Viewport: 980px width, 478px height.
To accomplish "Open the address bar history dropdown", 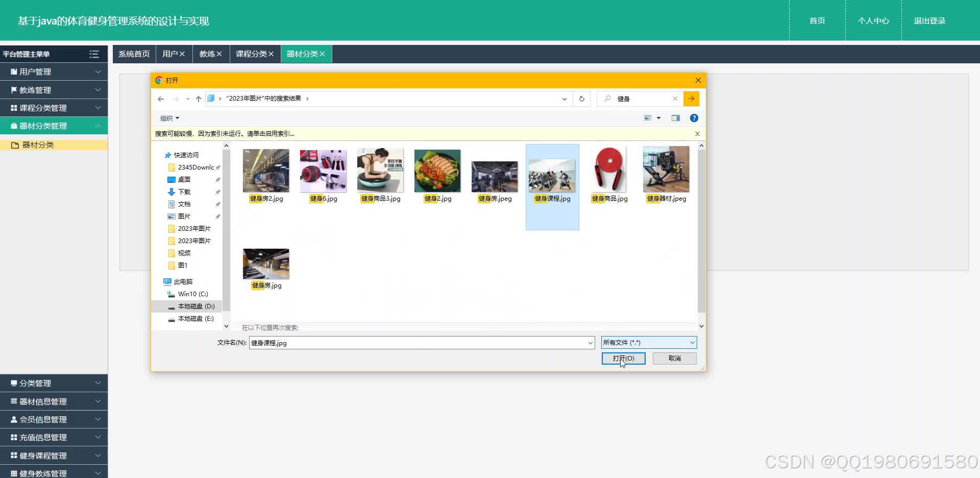I will 564,99.
